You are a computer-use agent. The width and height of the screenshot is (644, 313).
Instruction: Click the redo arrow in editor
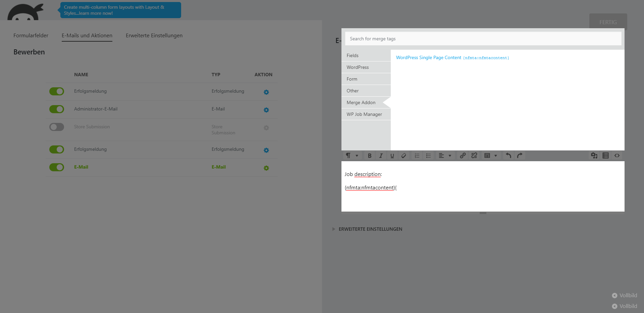pyautogui.click(x=520, y=155)
